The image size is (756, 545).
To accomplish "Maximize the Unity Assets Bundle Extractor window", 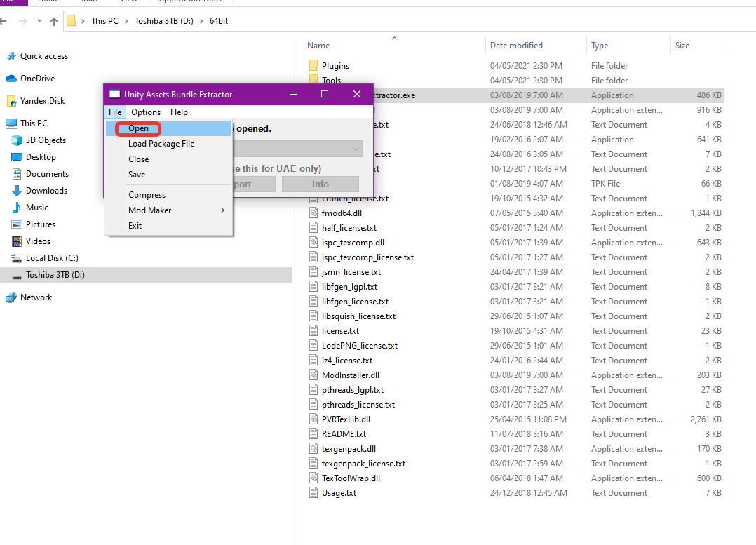I will 325,94.
